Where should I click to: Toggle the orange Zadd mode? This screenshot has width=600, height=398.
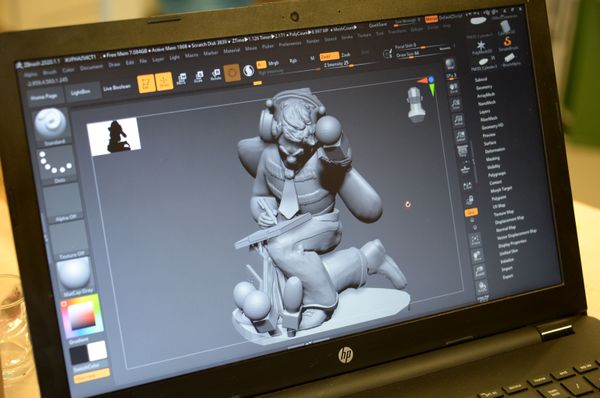pos(329,57)
